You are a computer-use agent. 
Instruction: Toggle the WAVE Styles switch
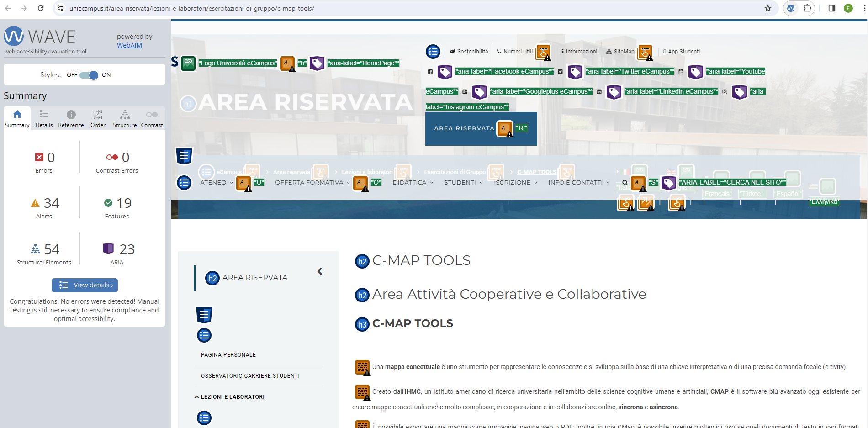[89, 75]
